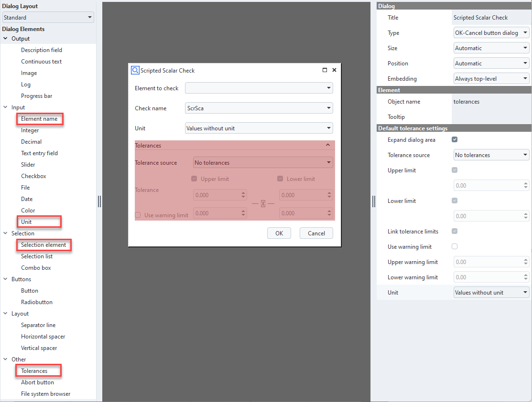
Task: Select Tolerances in the Other elements list
Action: (x=34, y=371)
